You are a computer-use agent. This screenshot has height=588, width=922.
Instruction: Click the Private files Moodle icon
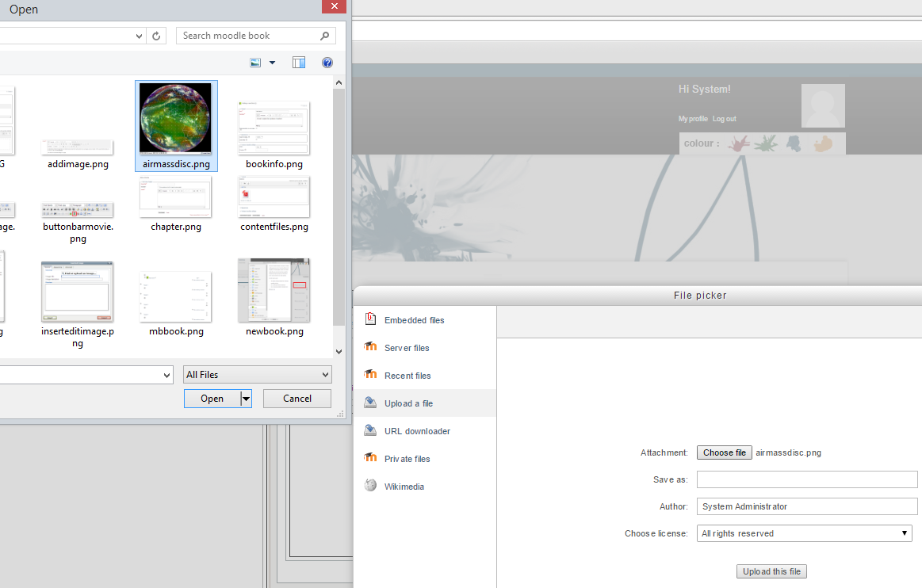(x=370, y=457)
